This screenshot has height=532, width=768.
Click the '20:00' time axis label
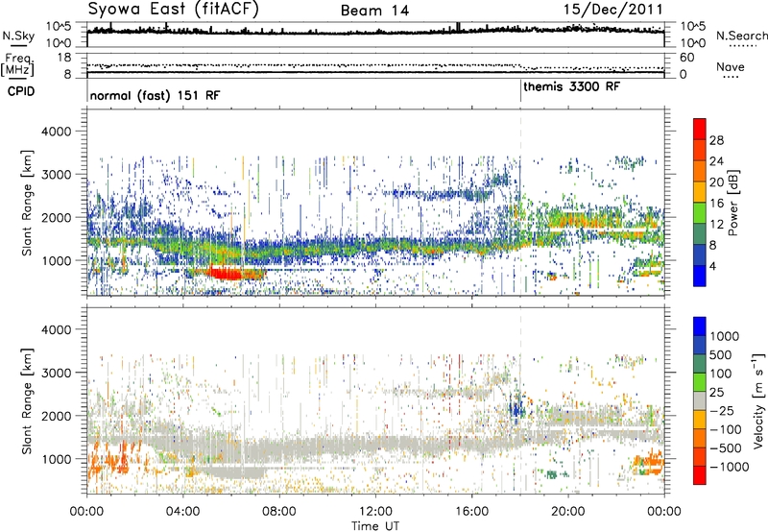point(567,512)
